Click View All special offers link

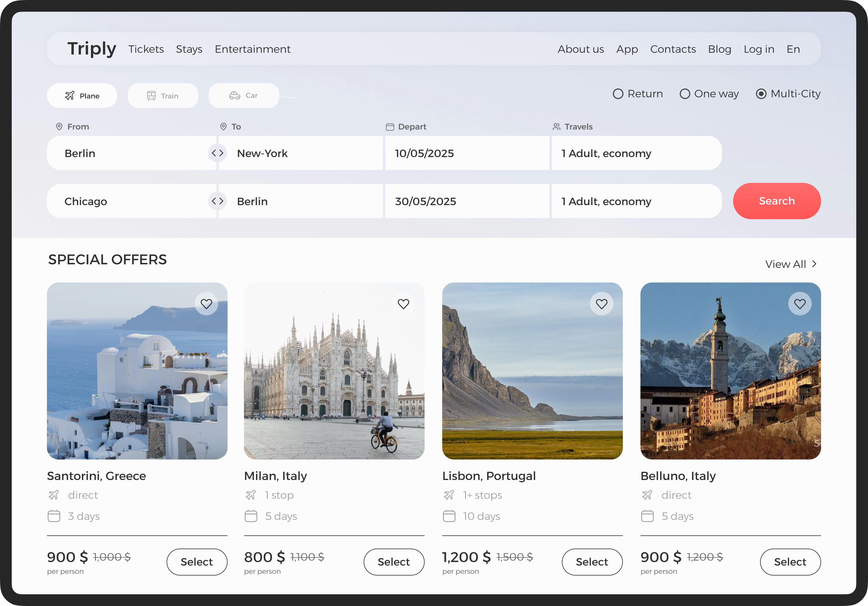point(791,264)
